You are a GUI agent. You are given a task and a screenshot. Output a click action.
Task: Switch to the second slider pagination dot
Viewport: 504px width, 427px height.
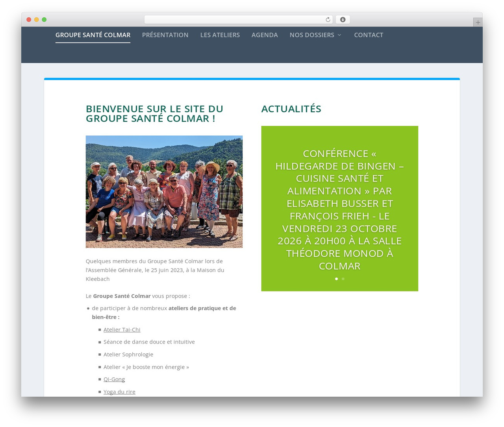343,279
